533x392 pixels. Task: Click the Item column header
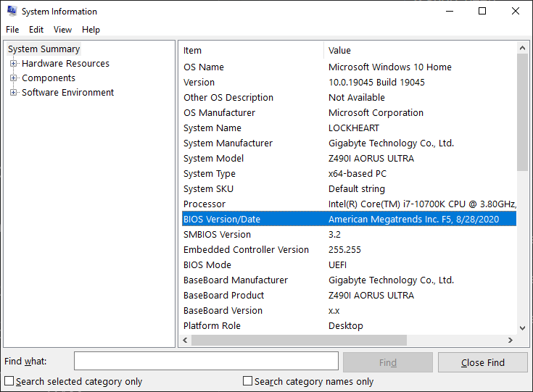tap(252, 50)
